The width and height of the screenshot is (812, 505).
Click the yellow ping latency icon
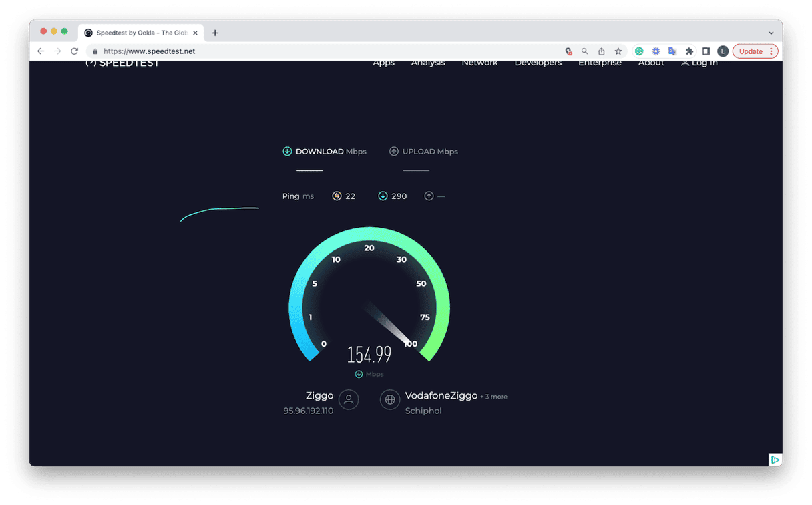tap(336, 196)
